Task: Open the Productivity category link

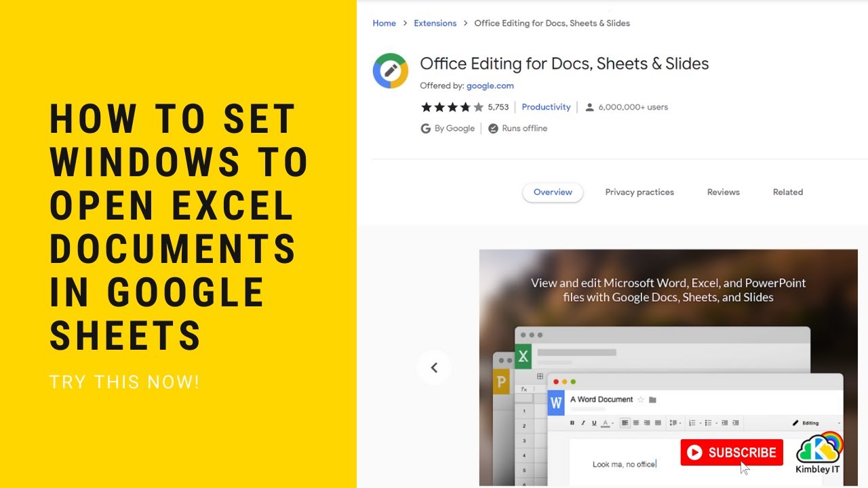Action: click(x=546, y=107)
